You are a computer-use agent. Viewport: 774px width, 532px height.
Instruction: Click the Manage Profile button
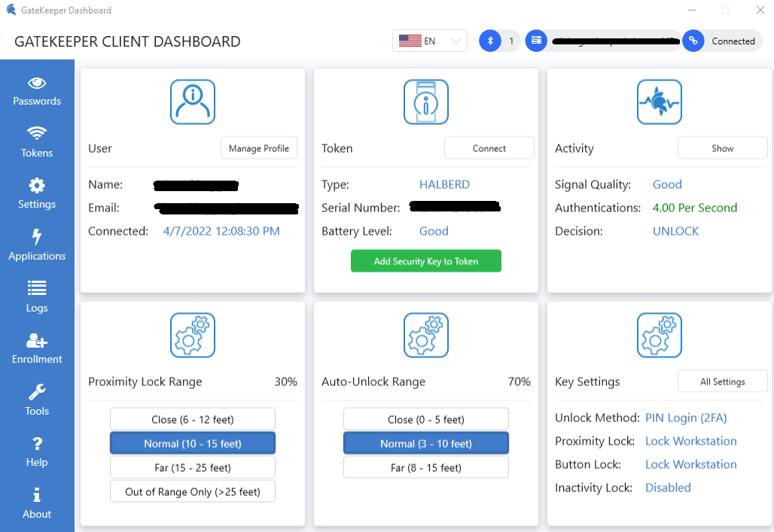point(259,148)
